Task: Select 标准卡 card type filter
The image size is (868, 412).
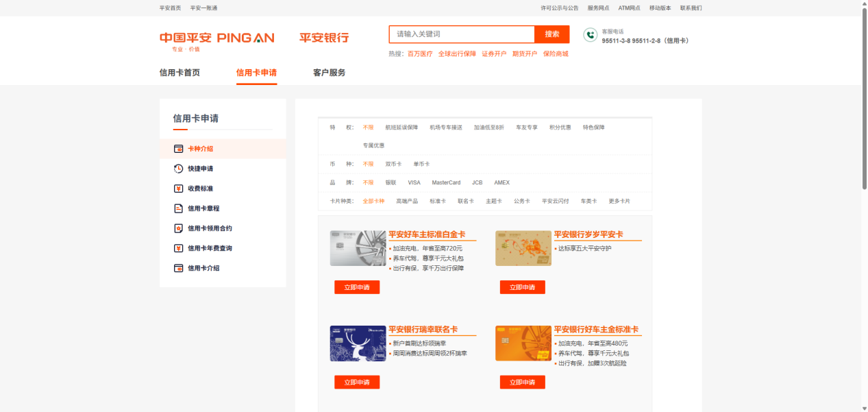Action: coord(438,201)
